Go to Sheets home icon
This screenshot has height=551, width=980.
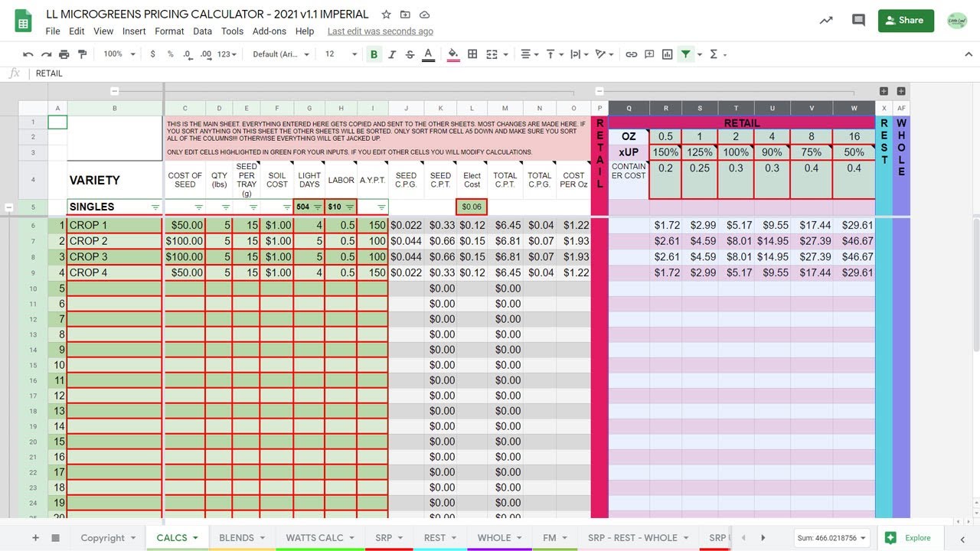pyautogui.click(x=23, y=21)
